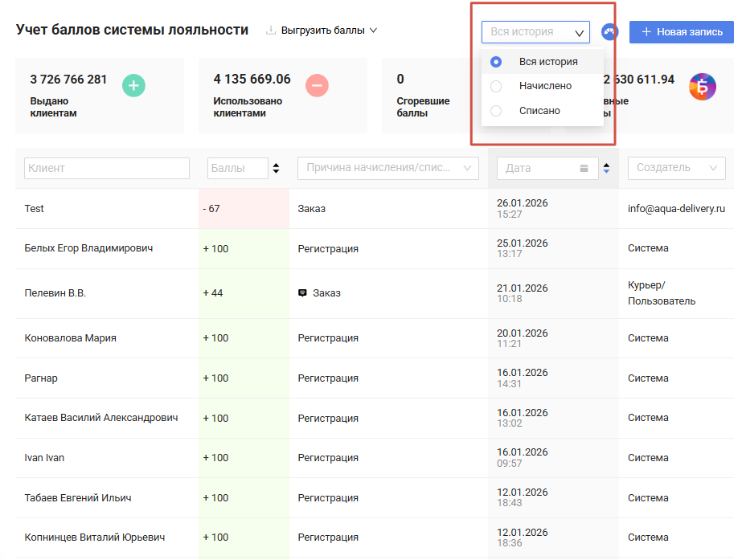Expand the Создатель filter dropdown

(x=676, y=168)
